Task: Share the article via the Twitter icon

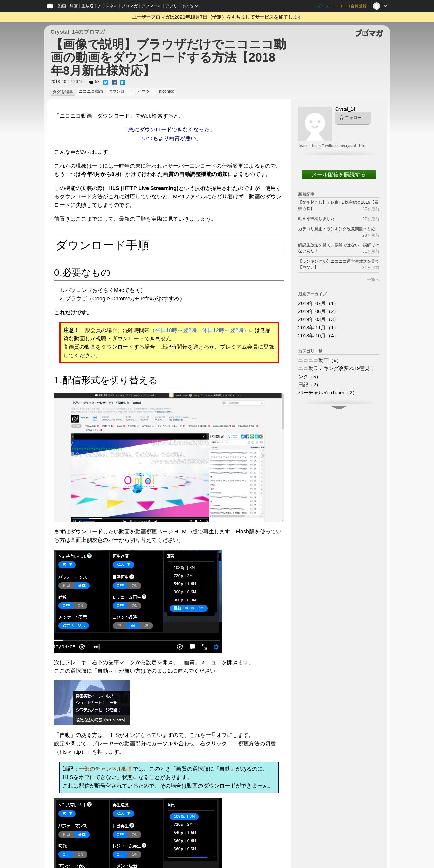Action: (106, 82)
